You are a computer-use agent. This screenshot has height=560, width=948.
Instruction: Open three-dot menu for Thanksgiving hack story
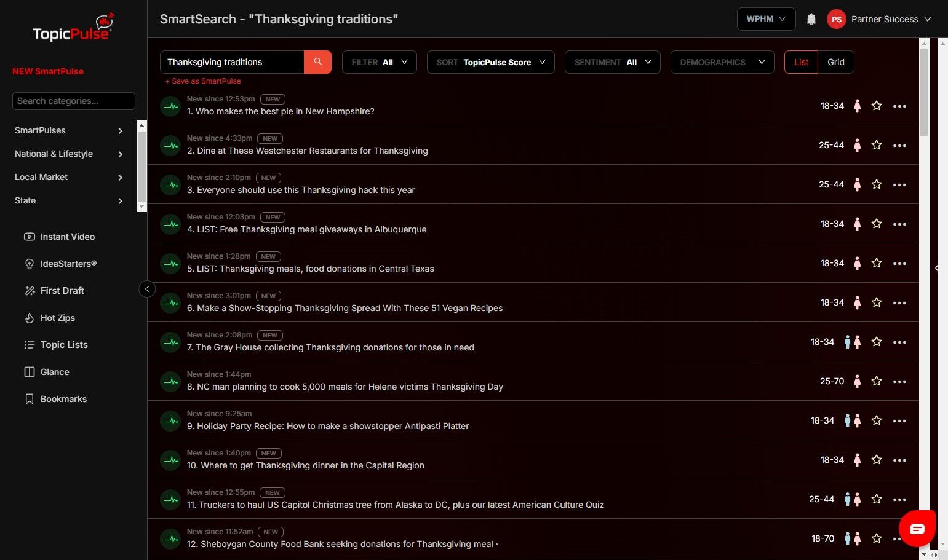coord(899,185)
